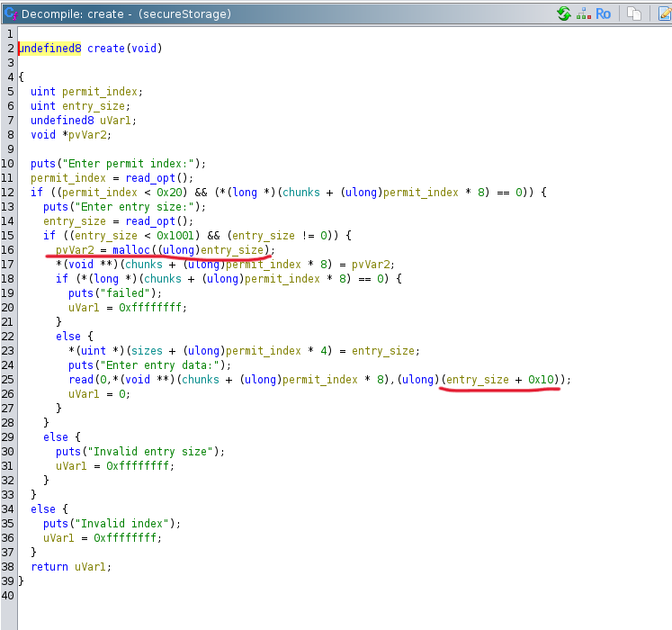
Task: Click the string "Invalid index" on line 35
Action: (121, 524)
